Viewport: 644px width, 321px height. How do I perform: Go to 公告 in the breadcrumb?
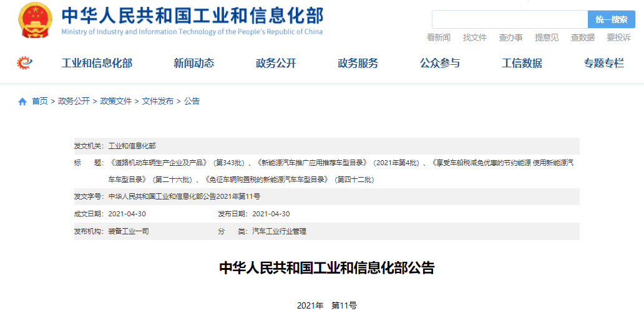(x=192, y=102)
